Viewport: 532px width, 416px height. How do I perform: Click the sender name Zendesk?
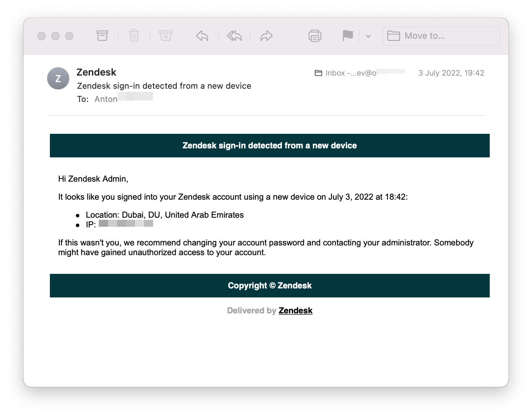coord(96,72)
